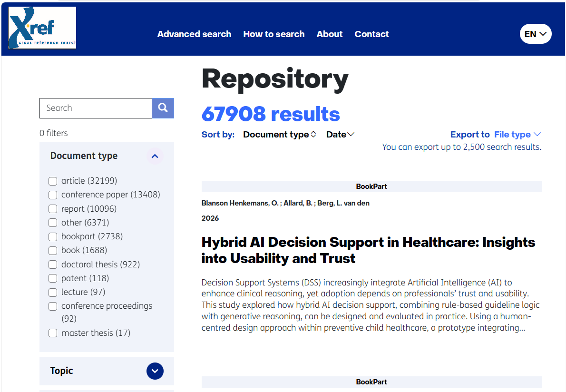The height and width of the screenshot is (392, 566).
Task: Open Advanced search in the navigation
Action: tap(194, 34)
